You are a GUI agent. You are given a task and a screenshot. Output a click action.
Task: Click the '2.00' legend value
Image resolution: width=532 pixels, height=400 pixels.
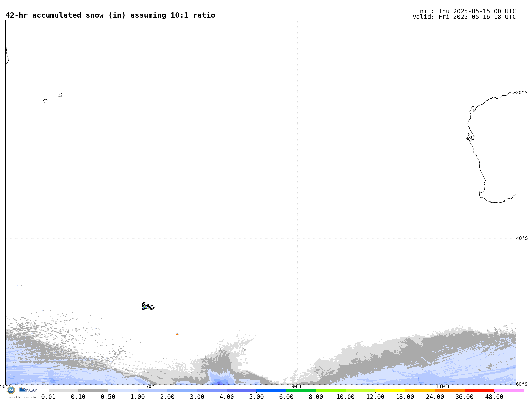coord(167,397)
